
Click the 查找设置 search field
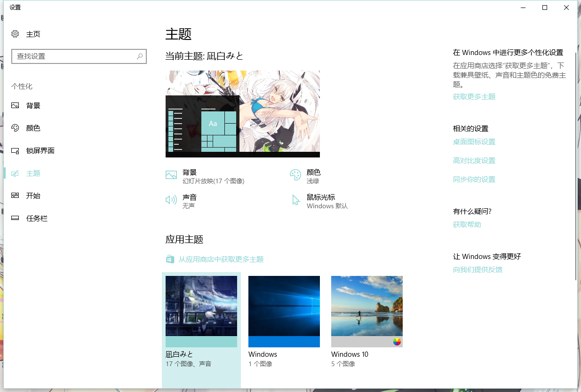[79, 56]
